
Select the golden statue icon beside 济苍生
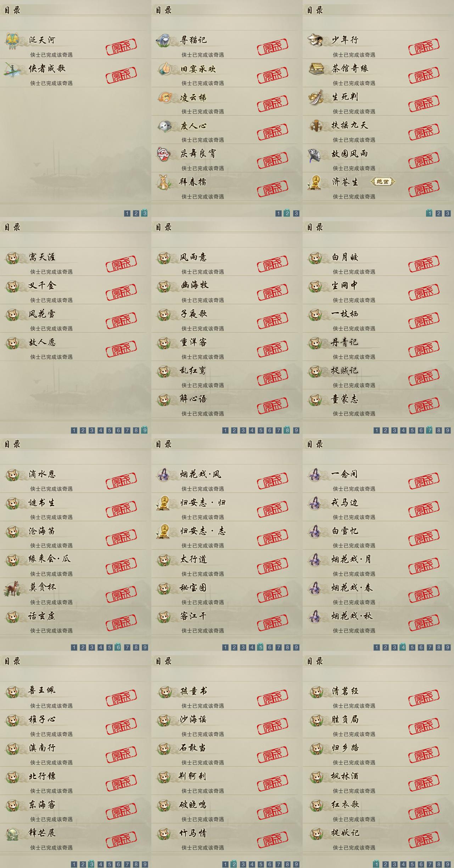tap(315, 182)
